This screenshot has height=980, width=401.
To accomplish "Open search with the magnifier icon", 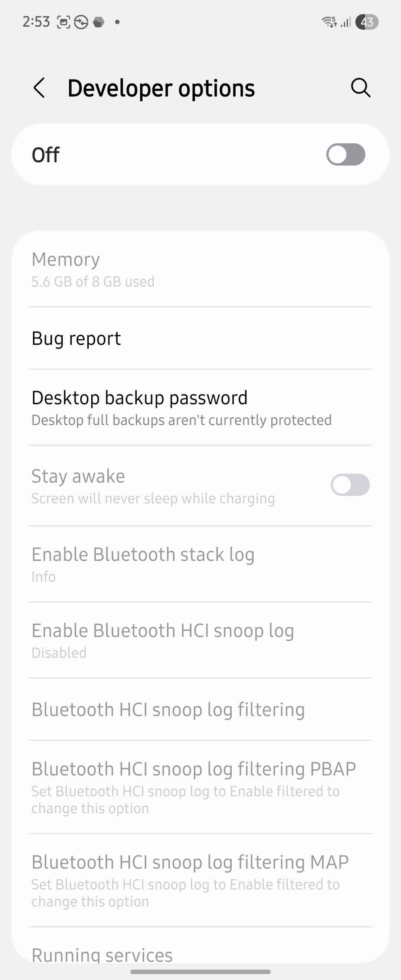I will (360, 88).
